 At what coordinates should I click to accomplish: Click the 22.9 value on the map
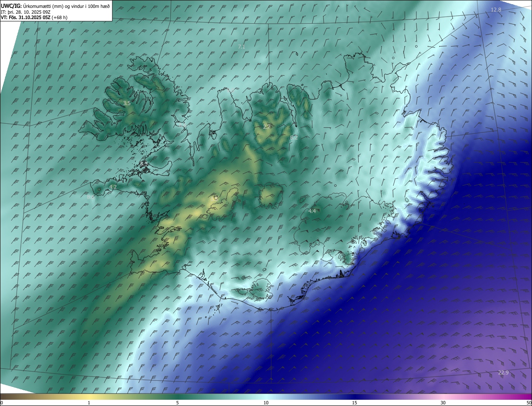click(x=503, y=373)
